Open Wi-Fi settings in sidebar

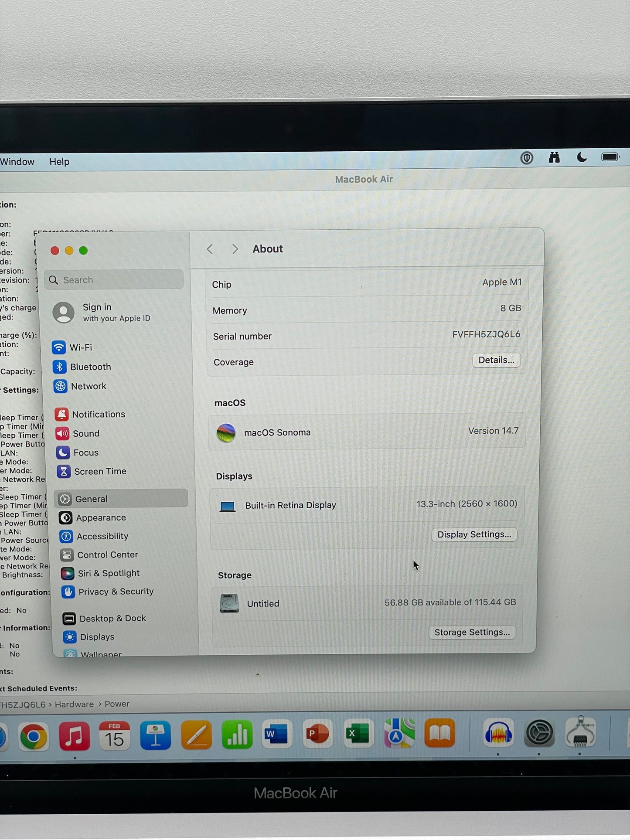tap(72, 347)
